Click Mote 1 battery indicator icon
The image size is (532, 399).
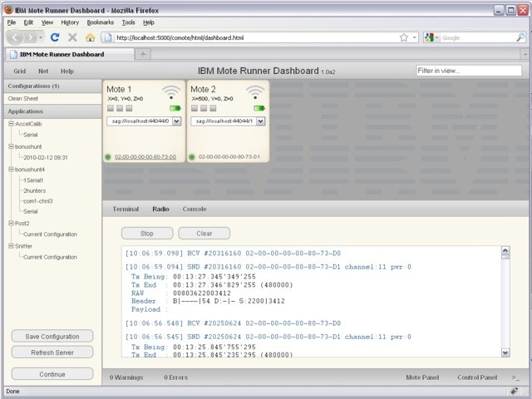click(175, 108)
